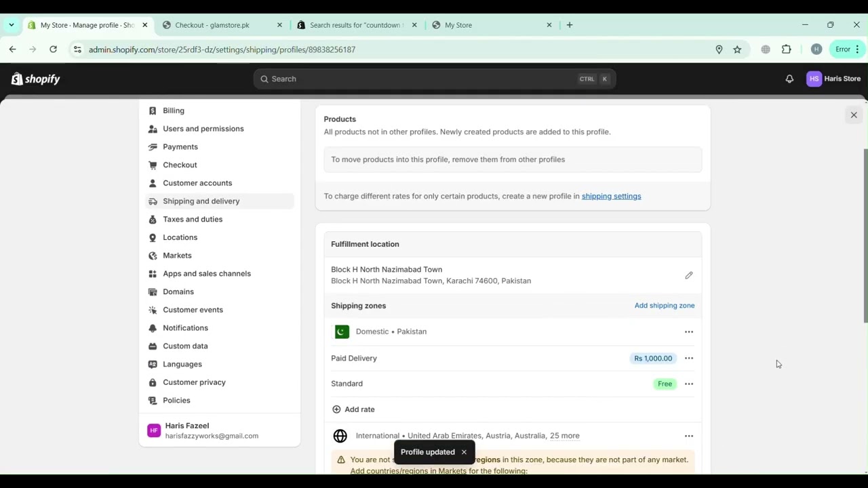Open Policies settings
This screenshot has width=868, height=488.
click(x=219, y=401)
